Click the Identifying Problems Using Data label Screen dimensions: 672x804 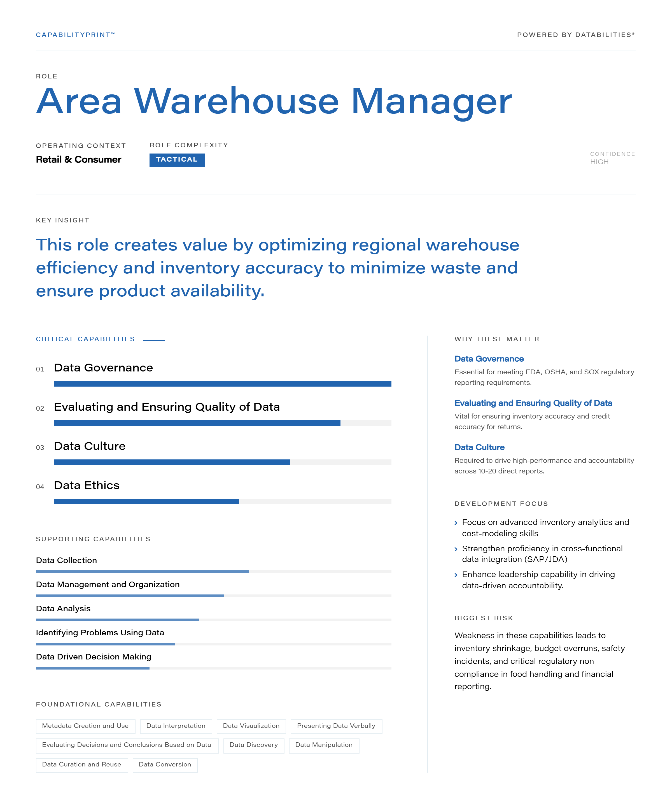click(x=100, y=633)
